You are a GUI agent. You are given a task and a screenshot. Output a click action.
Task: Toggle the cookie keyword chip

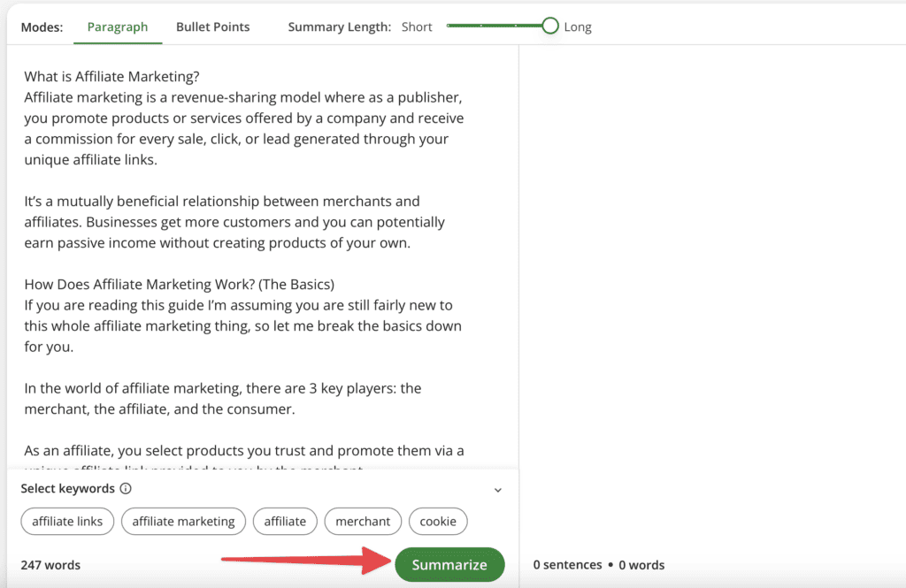tap(438, 521)
